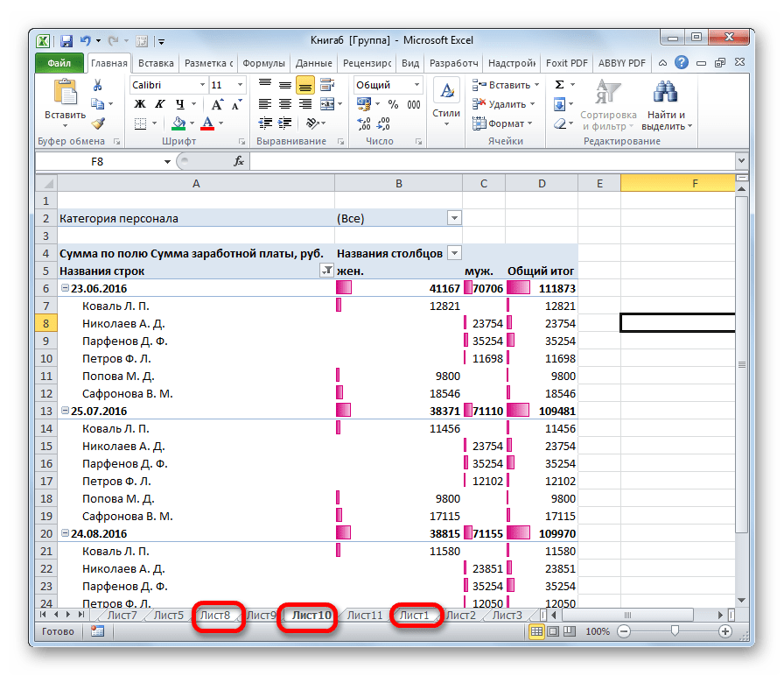Click the fill color paint bucket
Viewport: 784px width, 676px height.
[x=179, y=123]
